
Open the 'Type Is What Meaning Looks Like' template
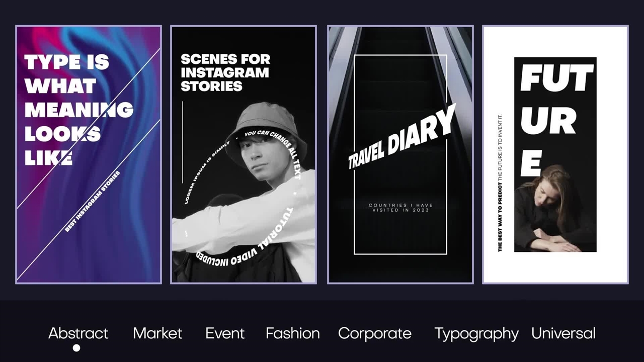click(x=89, y=155)
